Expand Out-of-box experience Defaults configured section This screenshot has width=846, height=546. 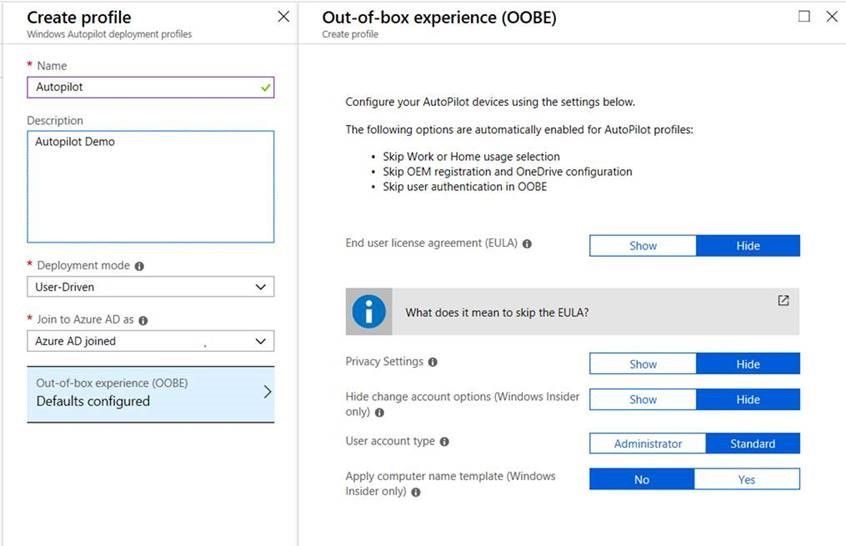click(x=151, y=394)
